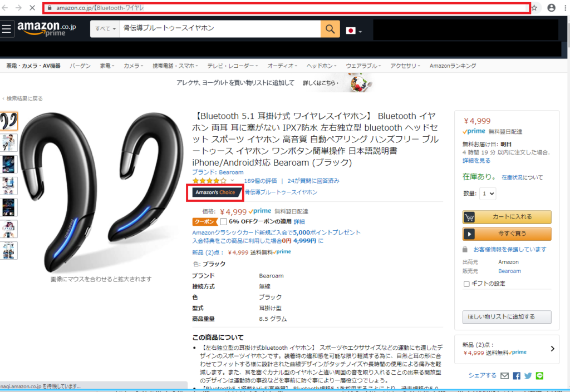570x392 pixels.
Task: Open the バーゲン nav item
Action: [80, 66]
